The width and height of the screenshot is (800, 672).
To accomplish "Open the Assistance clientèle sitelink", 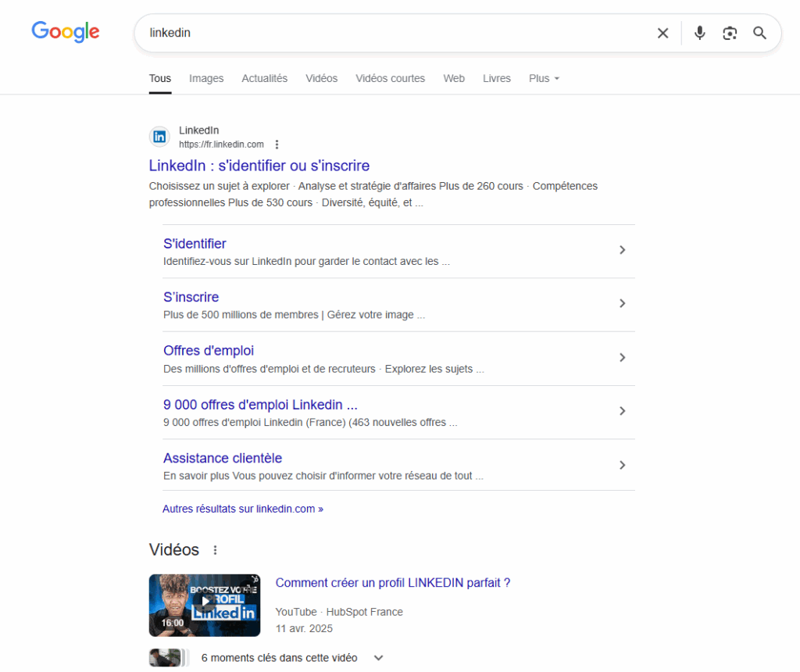I will pyautogui.click(x=223, y=458).
